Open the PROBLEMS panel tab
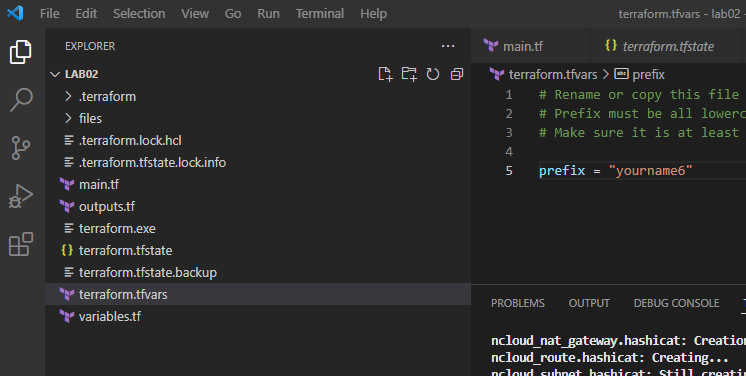 (x=518, y=303)
